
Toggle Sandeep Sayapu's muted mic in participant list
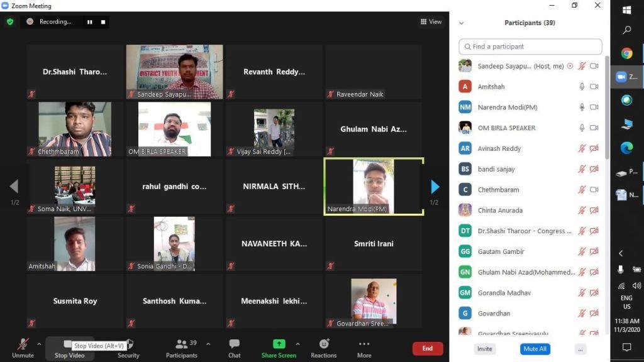click(582, 66)
